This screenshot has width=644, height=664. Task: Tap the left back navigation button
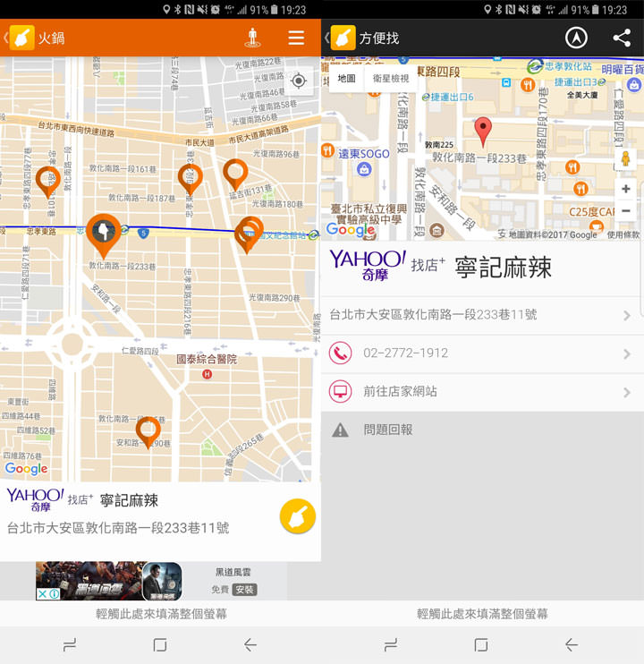coord(250,645)
